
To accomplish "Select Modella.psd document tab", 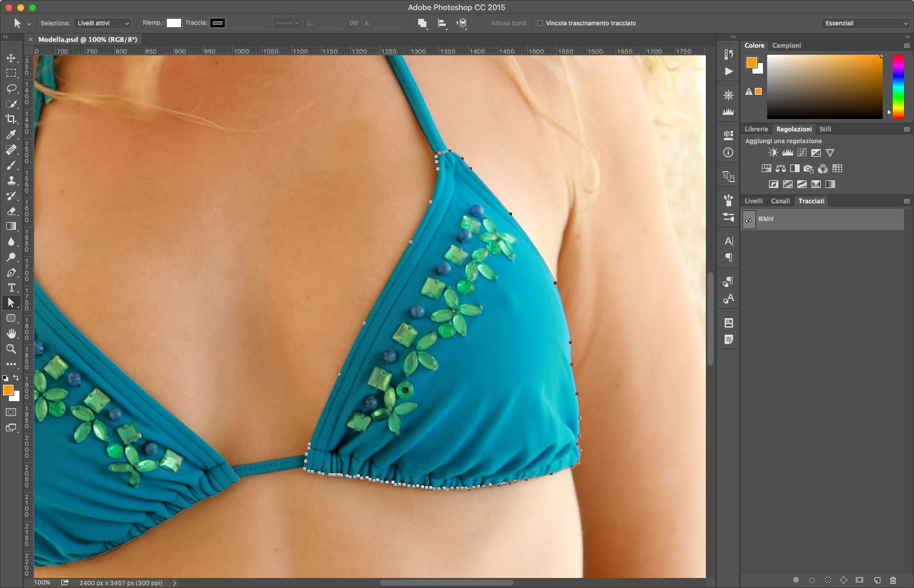I will pyautogui.click(x=87, y=39).
